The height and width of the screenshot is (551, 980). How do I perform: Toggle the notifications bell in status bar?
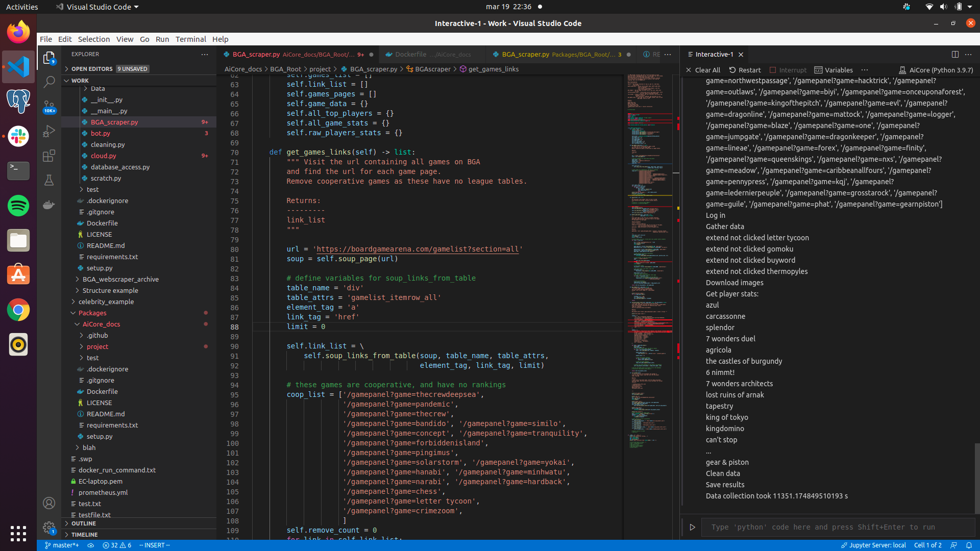click(969, 545)
